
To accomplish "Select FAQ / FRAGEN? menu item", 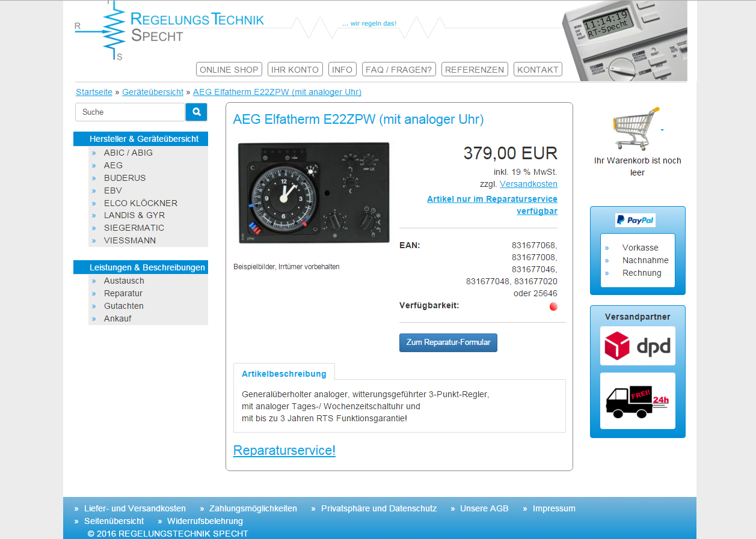I will (x=399, y=70).
